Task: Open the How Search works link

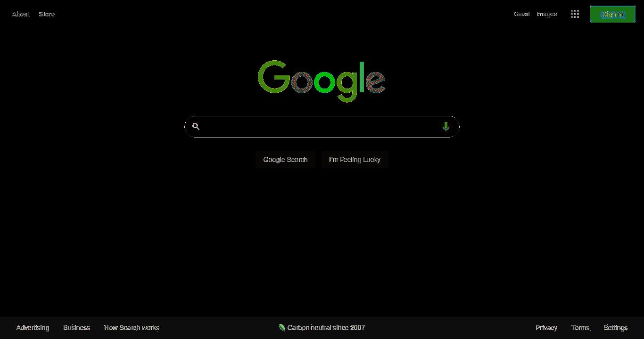Action: click(x=132, y=328)
